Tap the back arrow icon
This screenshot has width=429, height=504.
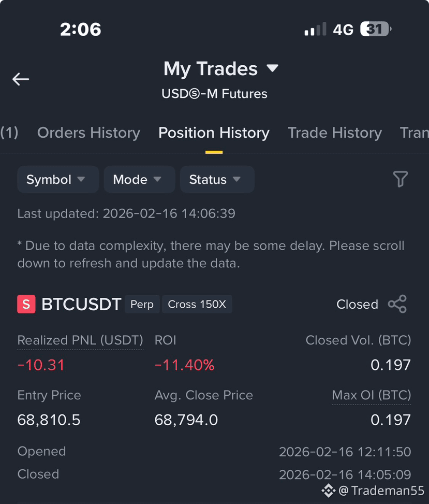21,79
